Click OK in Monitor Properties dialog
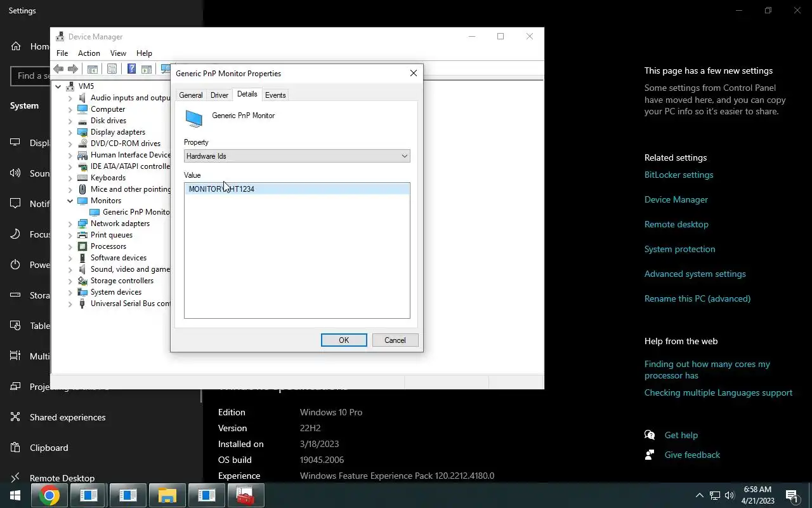 click(344, 340)
